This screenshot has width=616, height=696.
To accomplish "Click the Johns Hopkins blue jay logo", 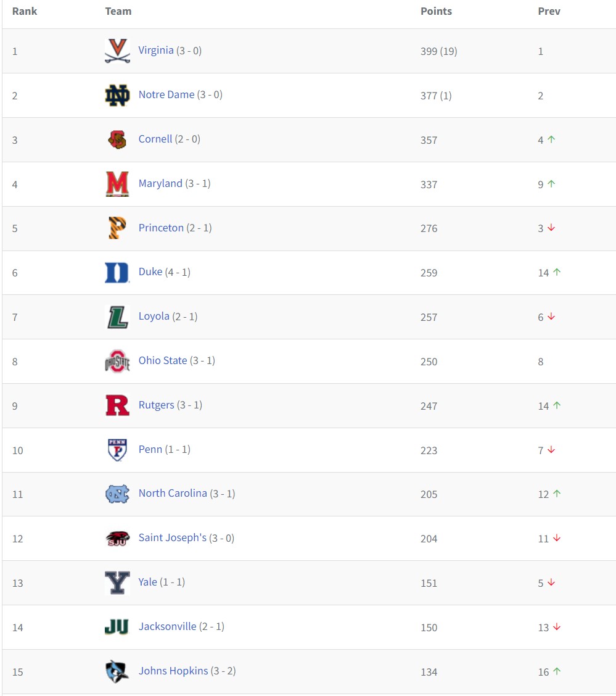I will pos(117,671).
